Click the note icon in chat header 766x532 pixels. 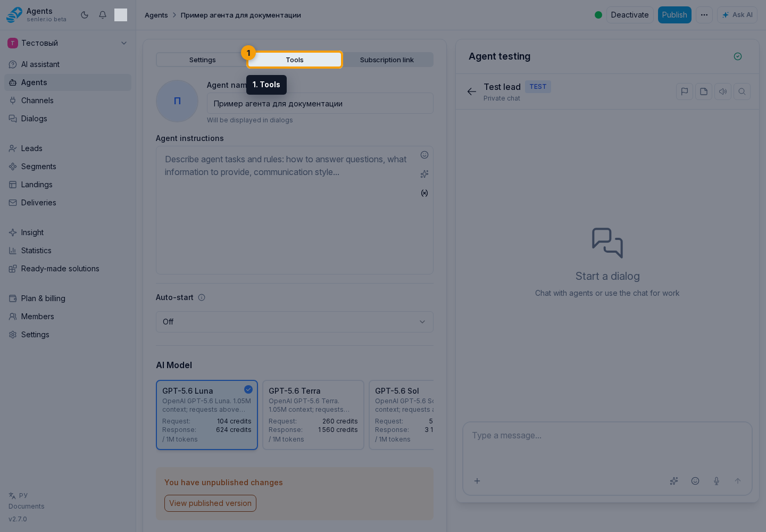coord(704,92)
